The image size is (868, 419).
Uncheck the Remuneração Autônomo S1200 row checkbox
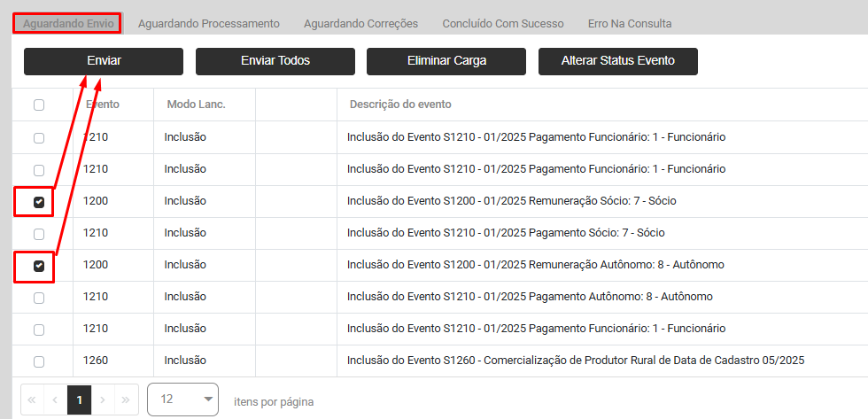tap(39, 266)
